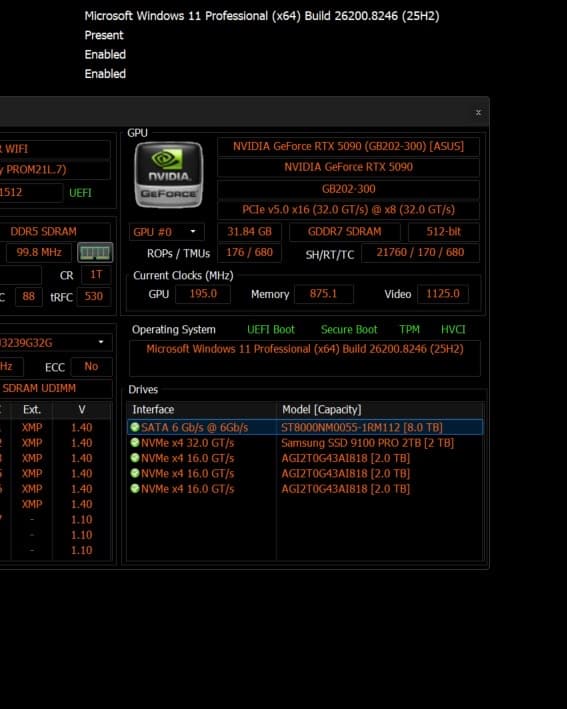567x709 pixels.
Task: Click the operating system field in Operating System panel
Action: 305,359
